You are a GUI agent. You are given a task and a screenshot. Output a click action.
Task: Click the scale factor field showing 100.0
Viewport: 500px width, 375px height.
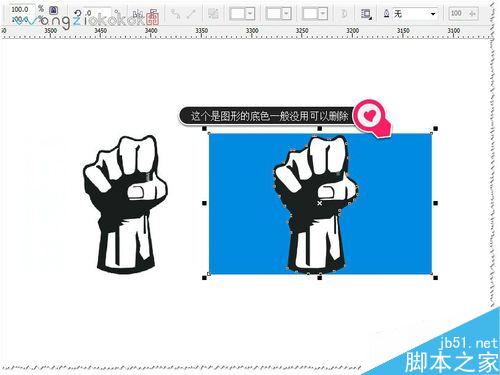(22, 9)
